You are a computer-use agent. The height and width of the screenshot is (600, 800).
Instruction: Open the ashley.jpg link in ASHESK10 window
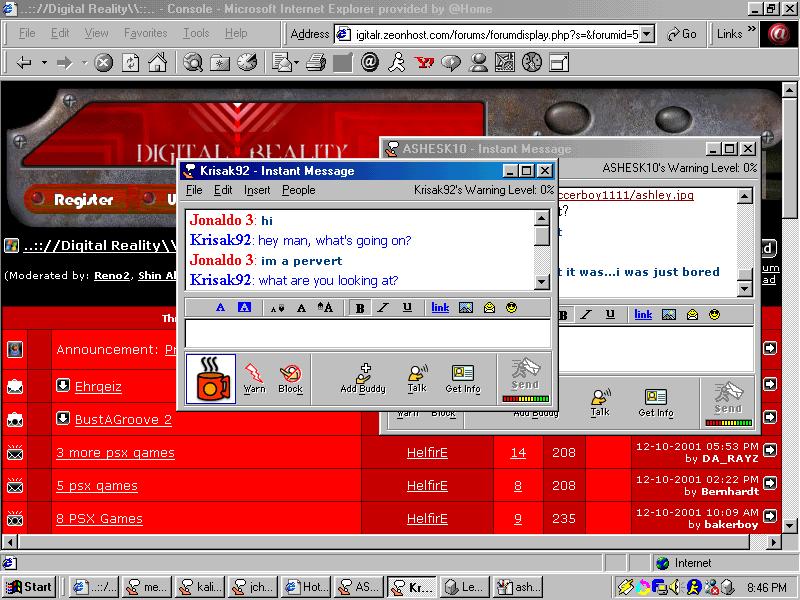(626, 195)
